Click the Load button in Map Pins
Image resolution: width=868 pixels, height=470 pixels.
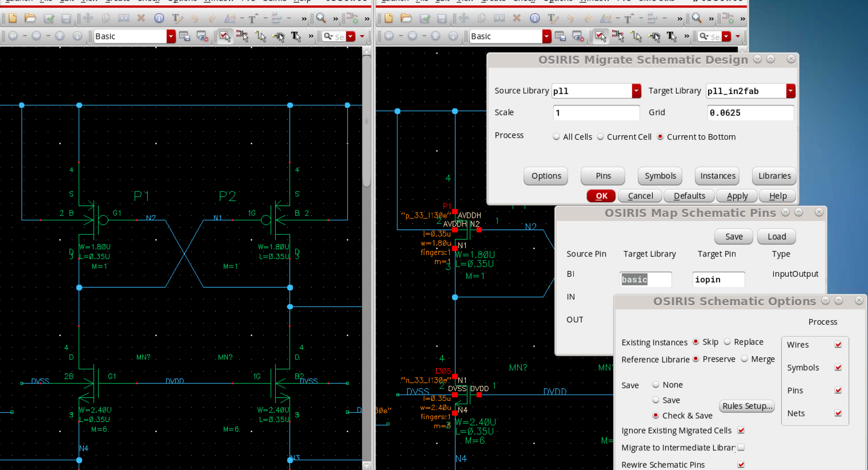click(777, 237)
